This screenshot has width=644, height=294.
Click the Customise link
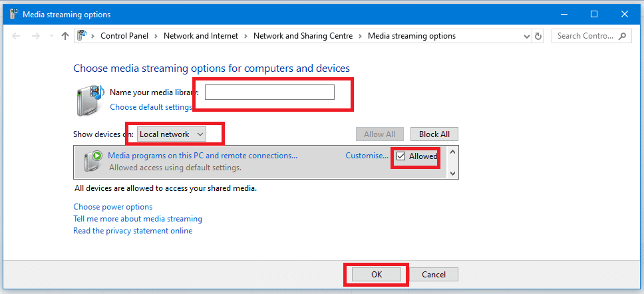(x=367, y=156)
